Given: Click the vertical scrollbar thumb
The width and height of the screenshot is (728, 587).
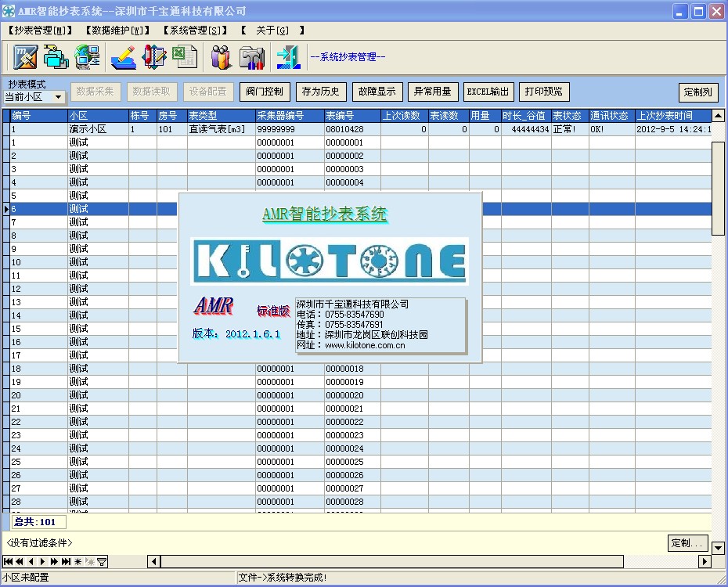Looking at the screenshot, I should [719, 189].
